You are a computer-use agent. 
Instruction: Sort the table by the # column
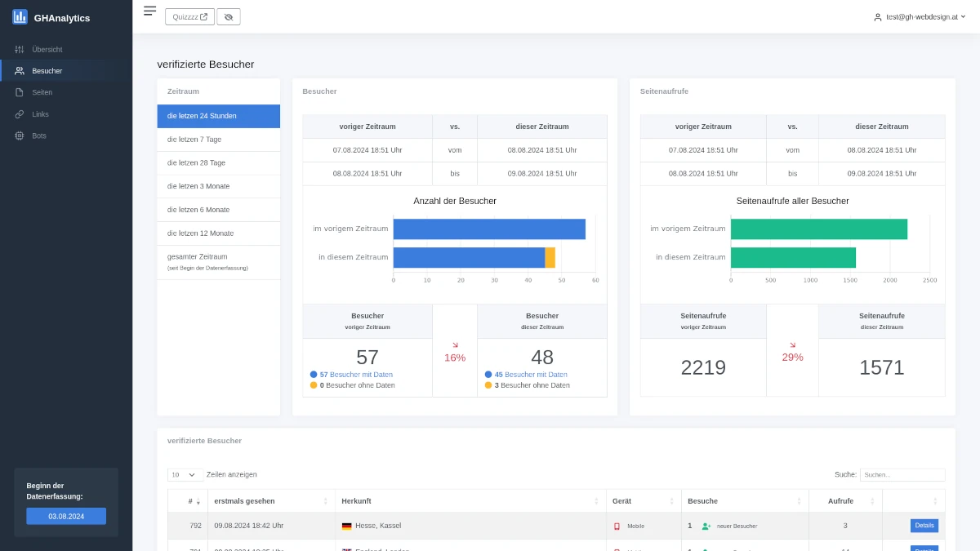point(194,501)
